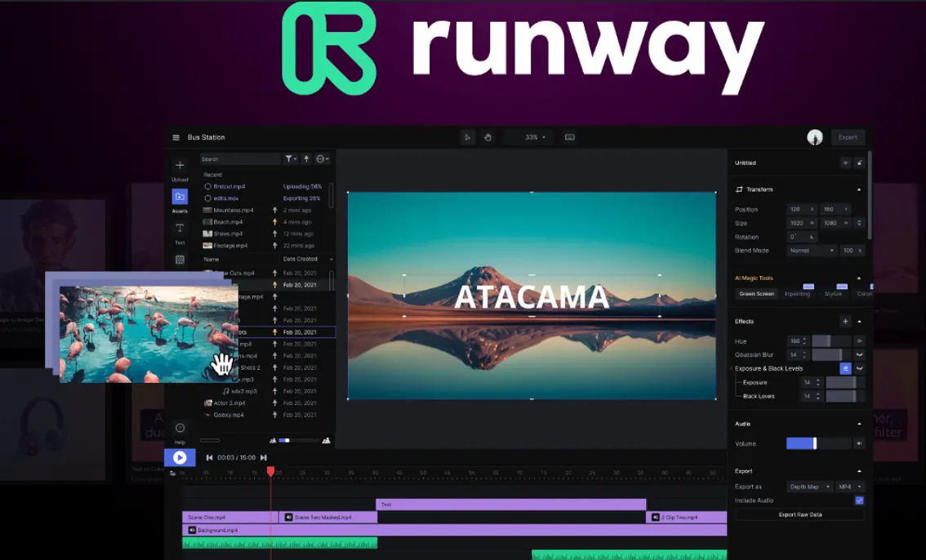Skip to the start of timeline
The image size is (926, 560).
click(x=209, y=457)
